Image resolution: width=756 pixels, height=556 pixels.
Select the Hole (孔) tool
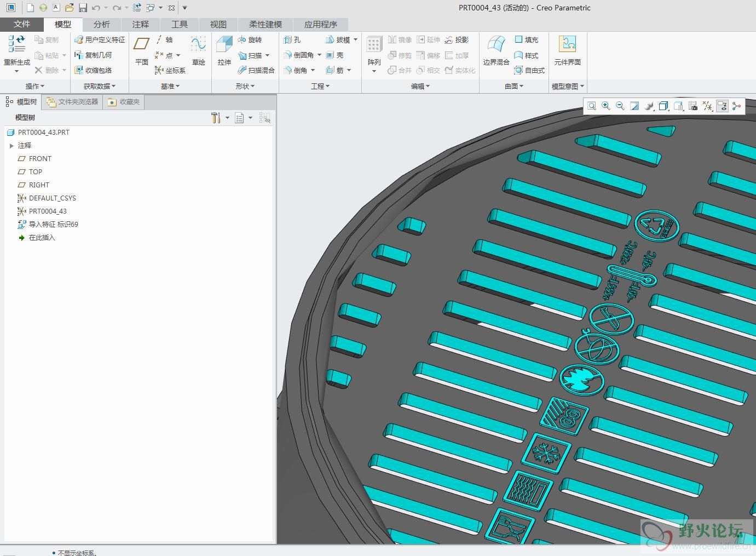[292, 39]
